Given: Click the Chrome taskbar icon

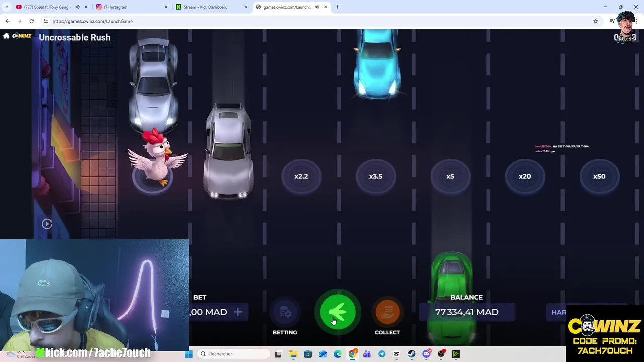Looking at the screenshot, I should pos(352,354).
